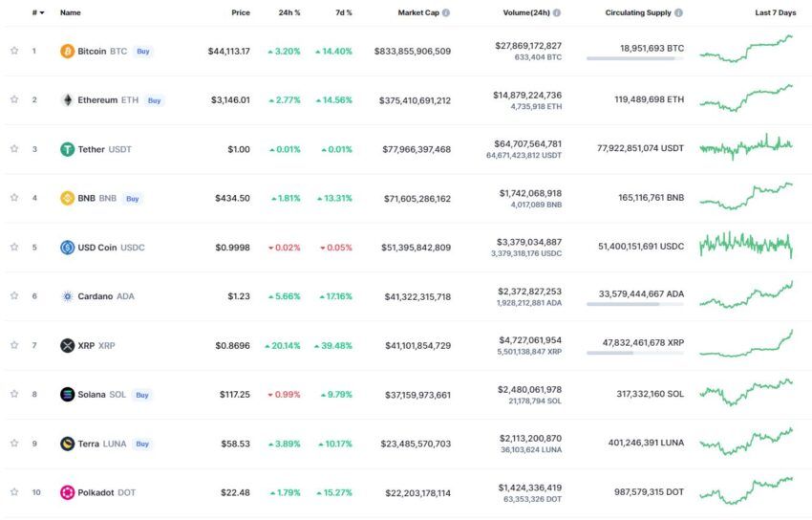The height and width of the screenshot is (520, 812).
Task: Click the BNB coin logo
Action: (x=67, y=198)
